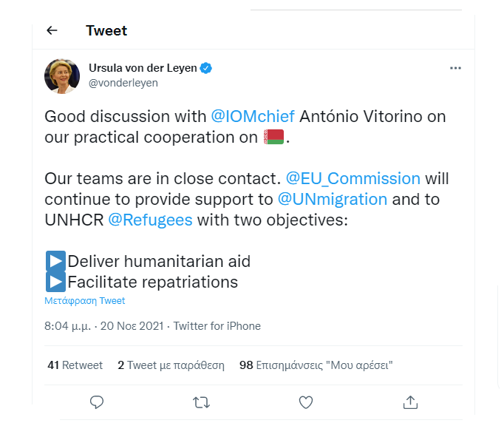Screen dimensions: 504x440
Task: Click the share upload icon
Action: (x=411, y=402)
